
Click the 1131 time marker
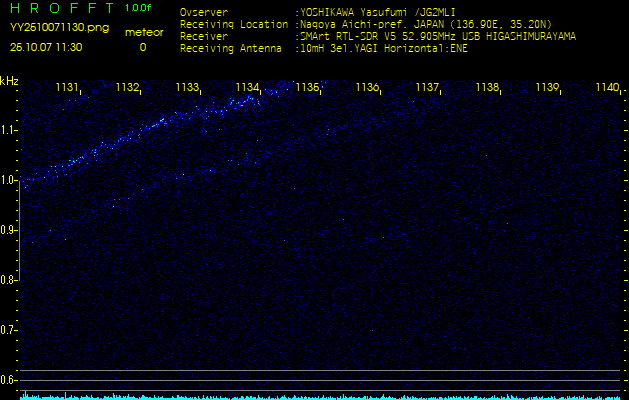click(67, 87)
